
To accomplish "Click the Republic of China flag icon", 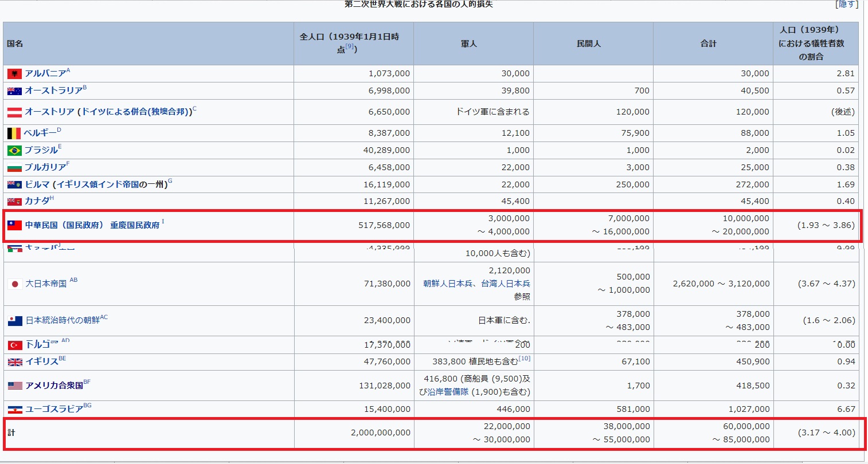I will click(x=14, y=226).
